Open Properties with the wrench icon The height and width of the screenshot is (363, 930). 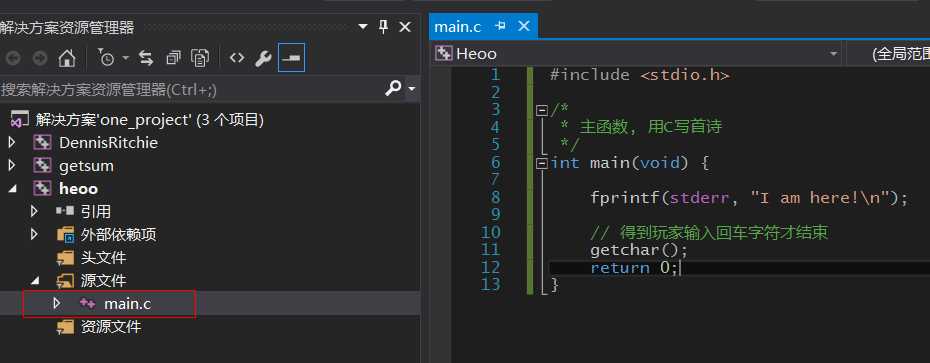click(x=263, y=58)
